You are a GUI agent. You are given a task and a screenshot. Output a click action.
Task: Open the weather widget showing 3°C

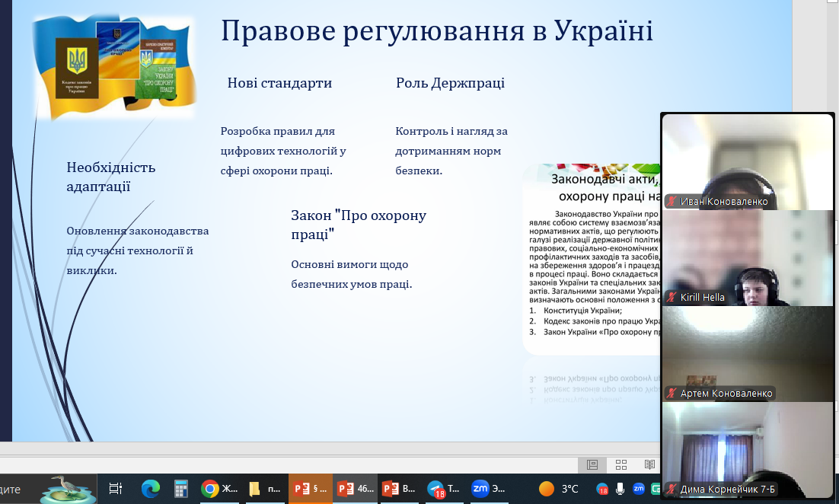point(559,489)
